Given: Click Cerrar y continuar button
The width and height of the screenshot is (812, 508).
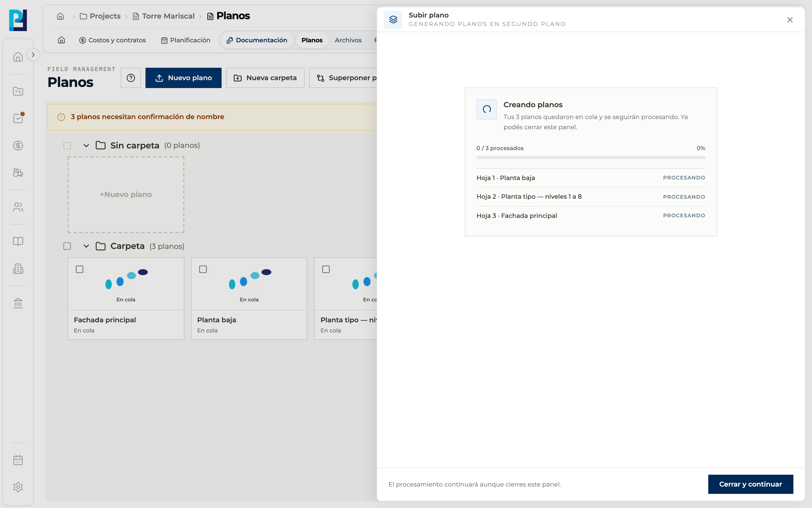Looking at the screenshot, I should coord(751,484).
